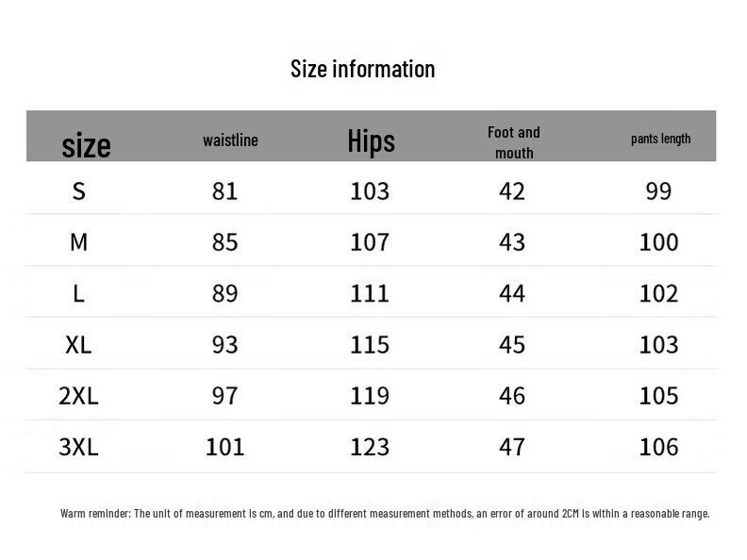Click the 'size' column header
This screenshot has height=560, width=747.
86,144
